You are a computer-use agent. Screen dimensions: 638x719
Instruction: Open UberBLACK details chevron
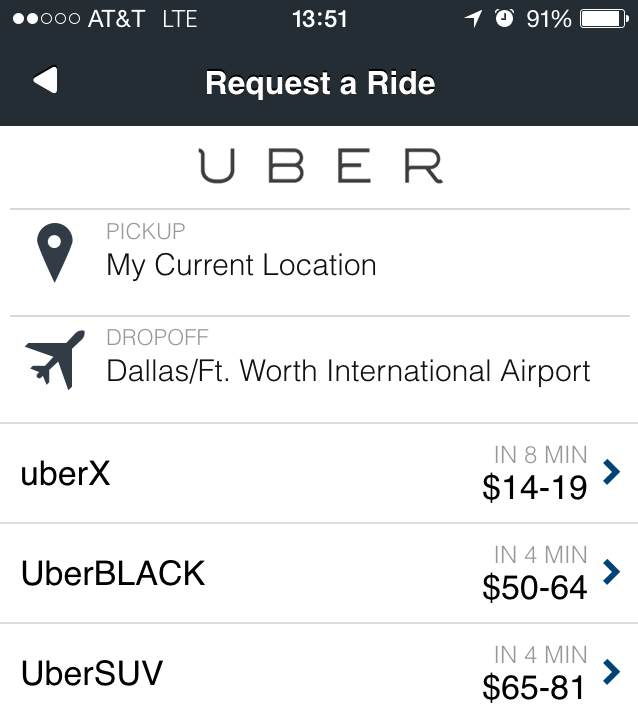click(x=612, y=572)
